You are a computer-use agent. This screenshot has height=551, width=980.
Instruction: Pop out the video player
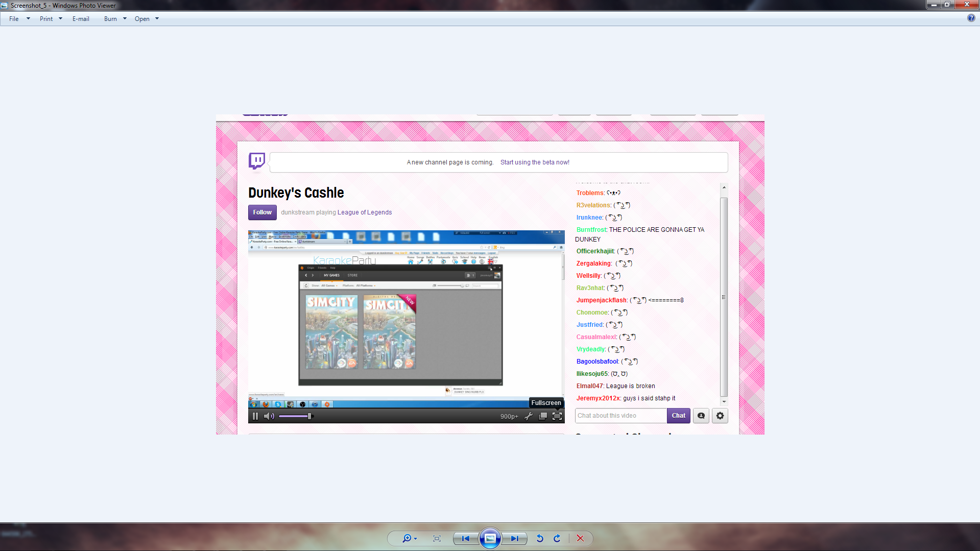(x=543, y=416)
